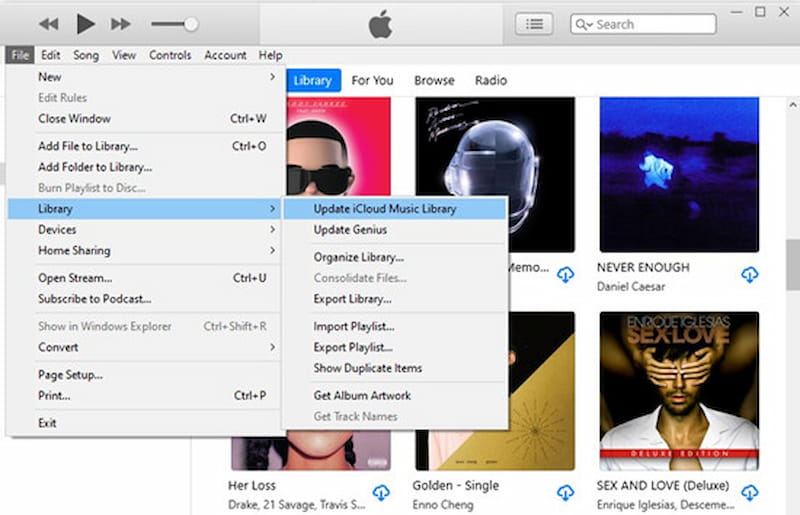The width and height of the screenshot is (800, 515).
Task: Choose Organize Library...
Action: [x=395, y=257]
